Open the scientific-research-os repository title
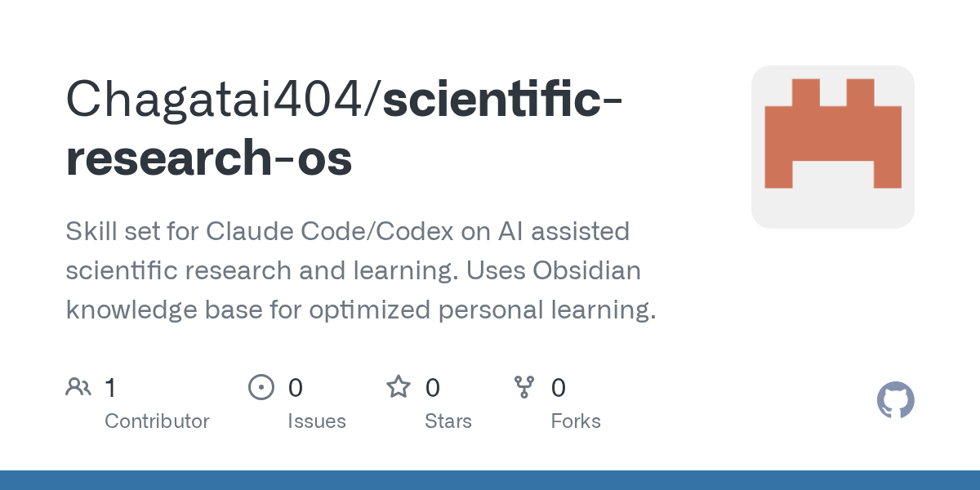 [x=344, y=129]
